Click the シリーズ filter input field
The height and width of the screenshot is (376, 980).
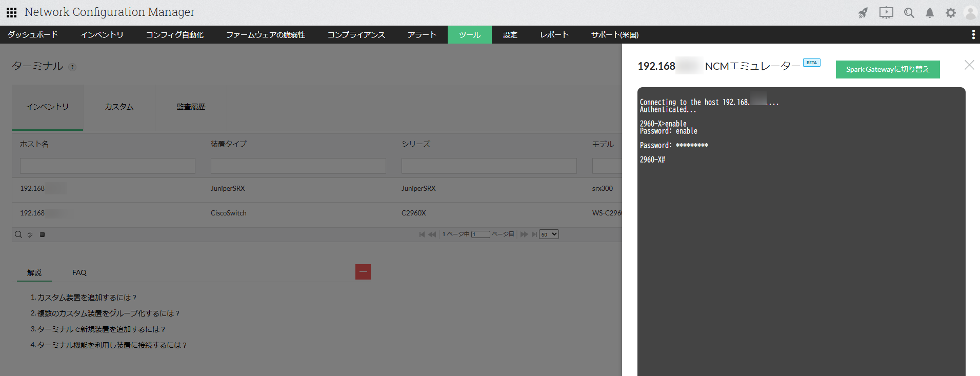click(x=489, y=166)
